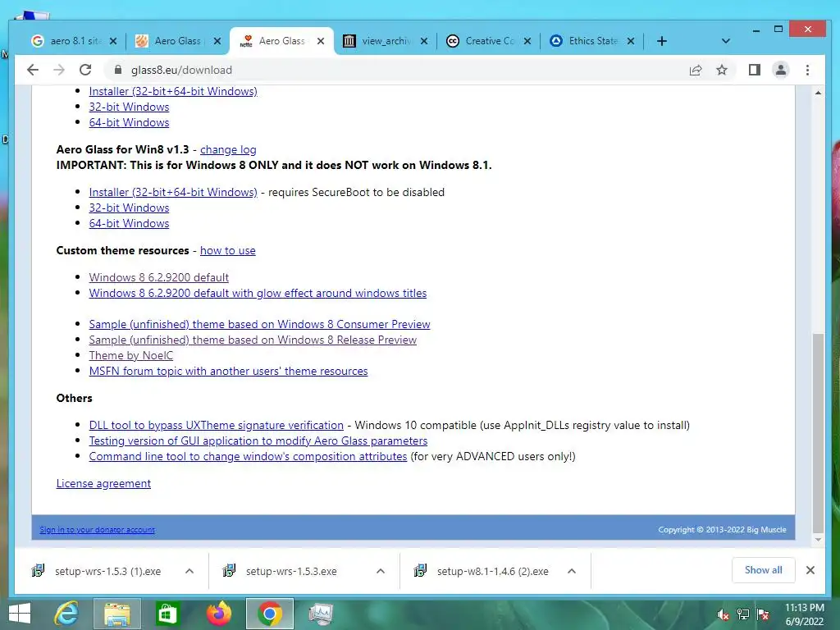Image resolution: width=840 pixels, height=630 pixels.
Task: Open command line tool link
Action: (x=248, y=456)
